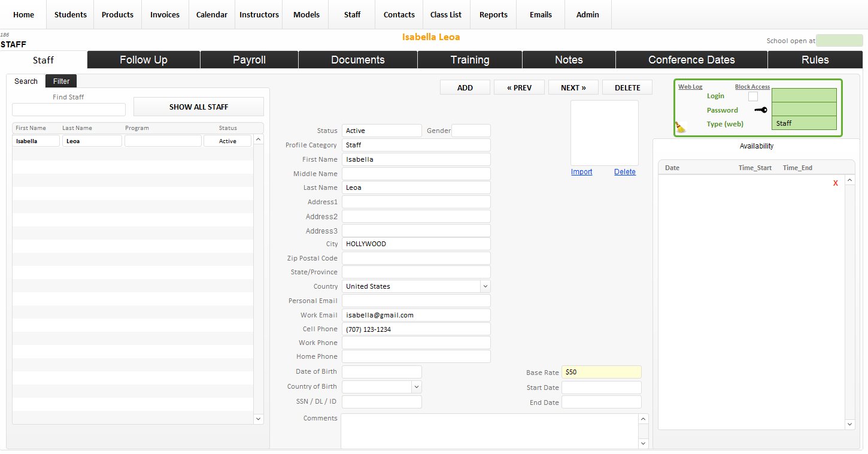Open the Web Log link
Screen dimensions: 868x454
(x=690, y=87)
